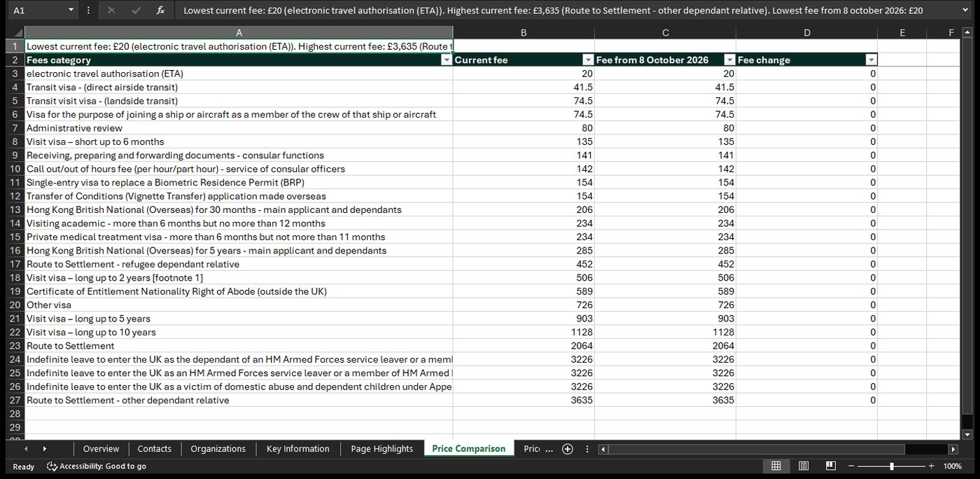Select Current fee value 1128

point(524,332)
